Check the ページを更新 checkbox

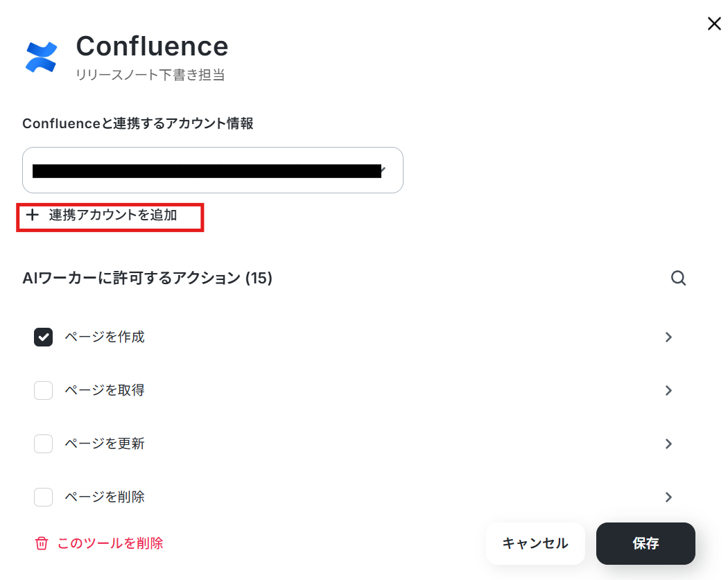click(43, 444)
